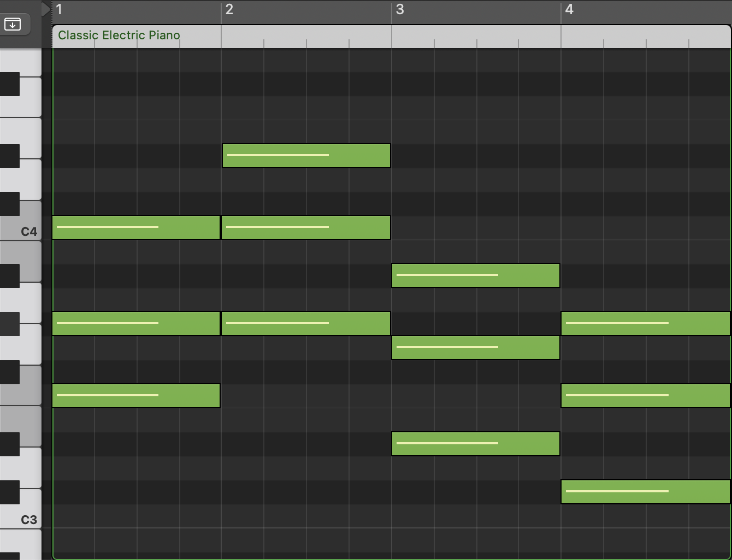The width and height of the screenshot is (732, 560).
Task: Click the window download-arrow icon above keyboard
Action: pos(13,24)
